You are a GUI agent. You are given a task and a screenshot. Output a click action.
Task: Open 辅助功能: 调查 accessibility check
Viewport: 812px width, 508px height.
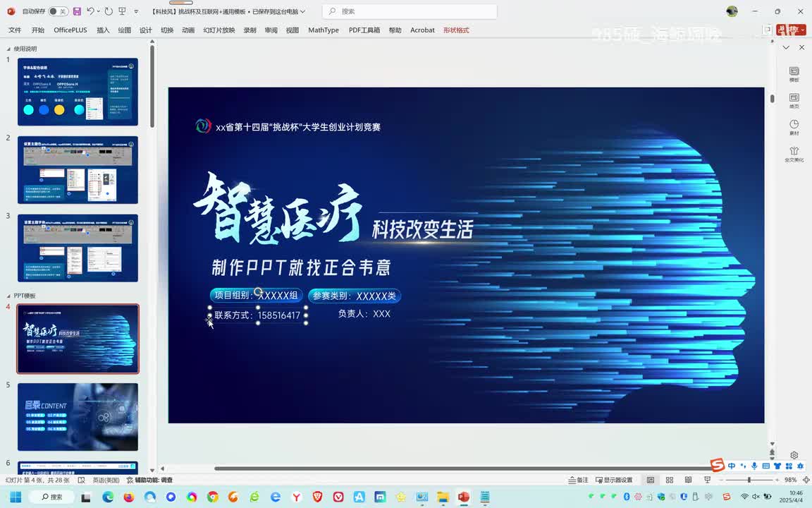pyautogui.click(x=149, y=480)
